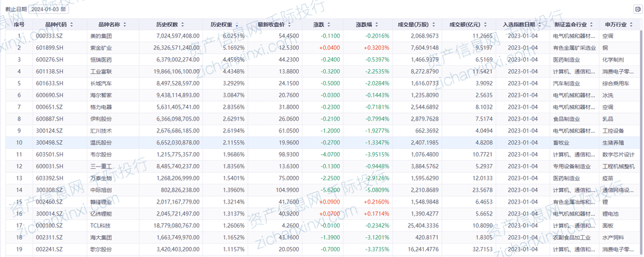
Task: Click stock name 温氏股份
Action: point(101,143)
